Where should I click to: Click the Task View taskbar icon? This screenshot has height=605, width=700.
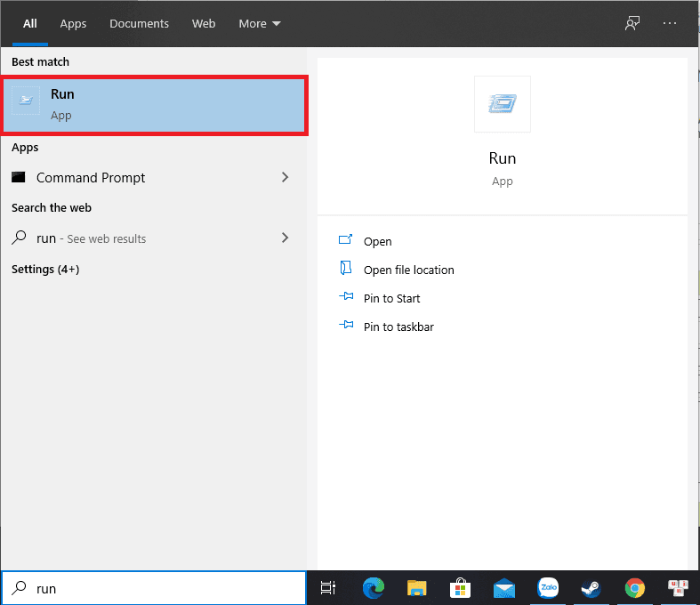[x=328, y=588]
